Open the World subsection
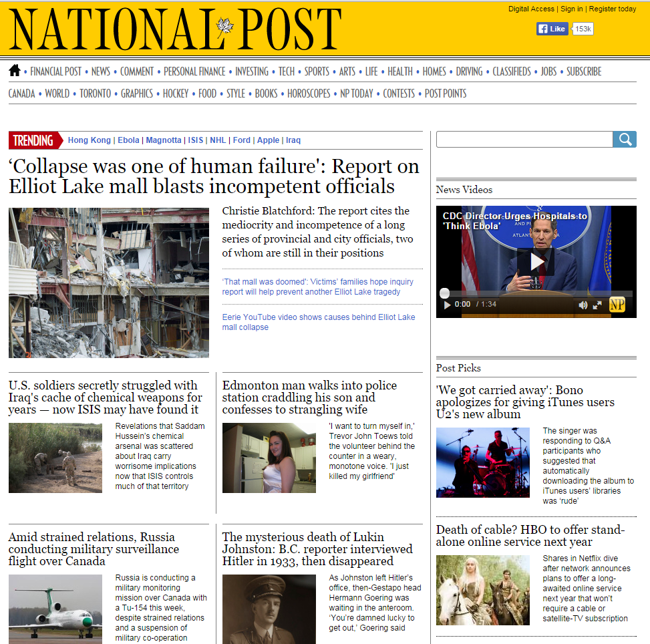The width and height of the screenshot is (650, 644). click(x=57, y=94)
